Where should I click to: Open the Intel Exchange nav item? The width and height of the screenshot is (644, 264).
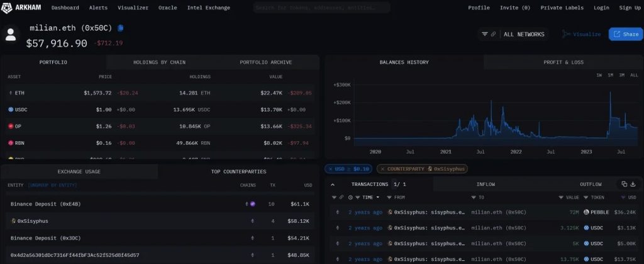(x=209, y=8)
